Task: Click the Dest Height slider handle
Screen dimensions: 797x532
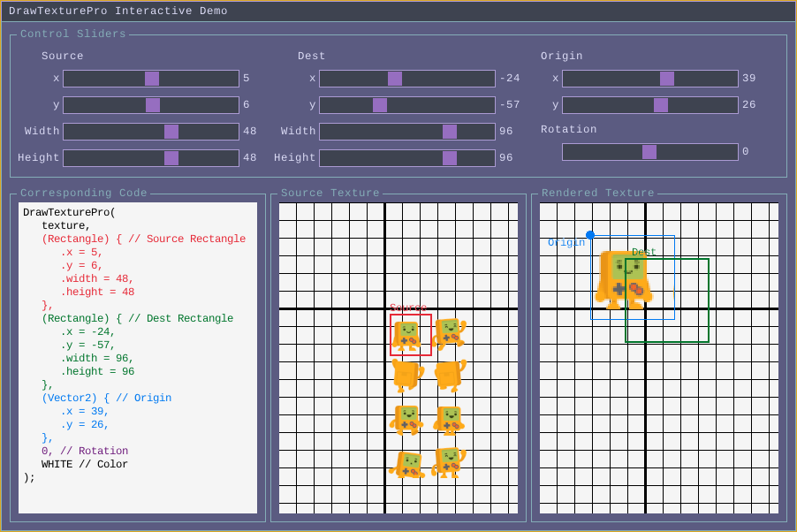Action: (450, 158)
